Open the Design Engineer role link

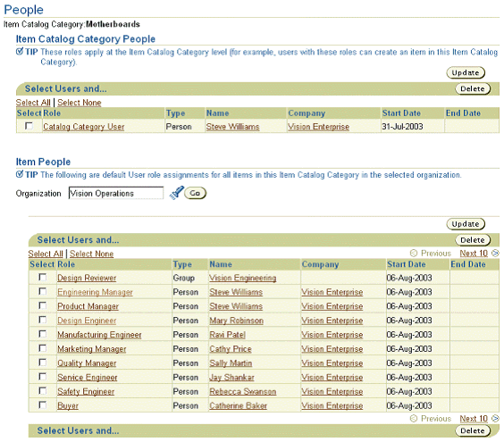click(x=87, y=321)
